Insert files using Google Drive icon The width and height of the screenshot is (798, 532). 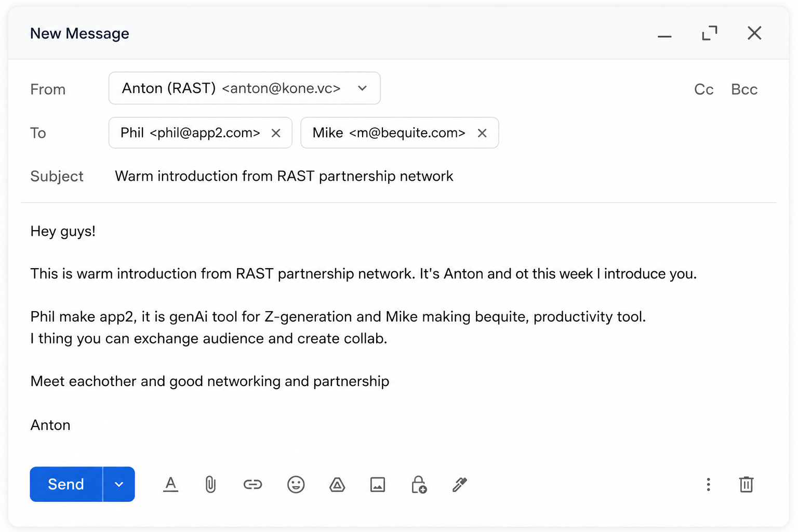coord(337,485)
